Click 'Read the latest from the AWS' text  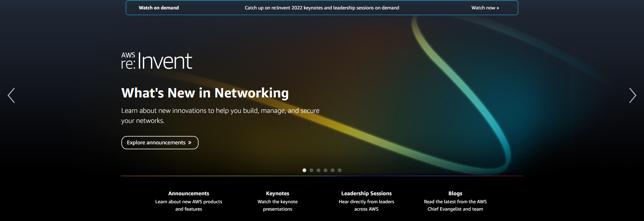pos(455,202)
